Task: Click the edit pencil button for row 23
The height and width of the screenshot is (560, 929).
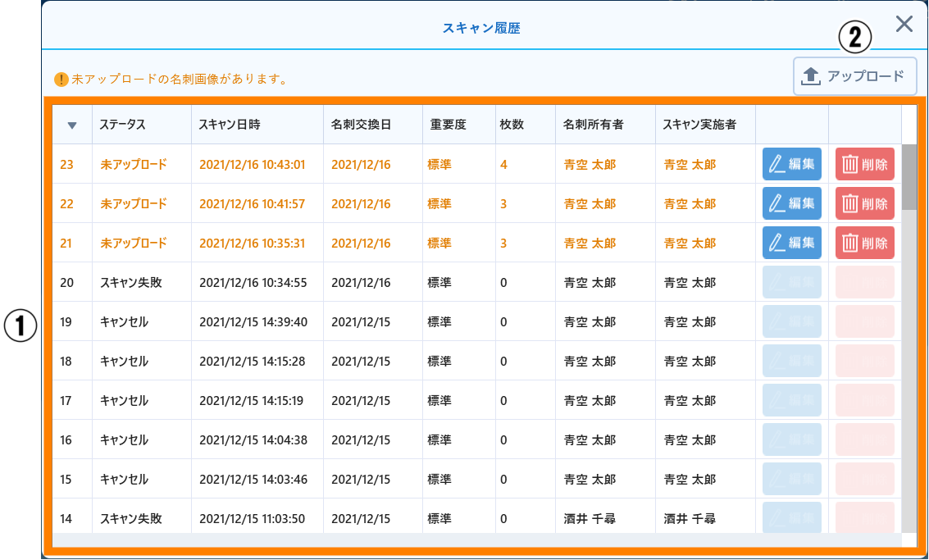Action: 791,164
